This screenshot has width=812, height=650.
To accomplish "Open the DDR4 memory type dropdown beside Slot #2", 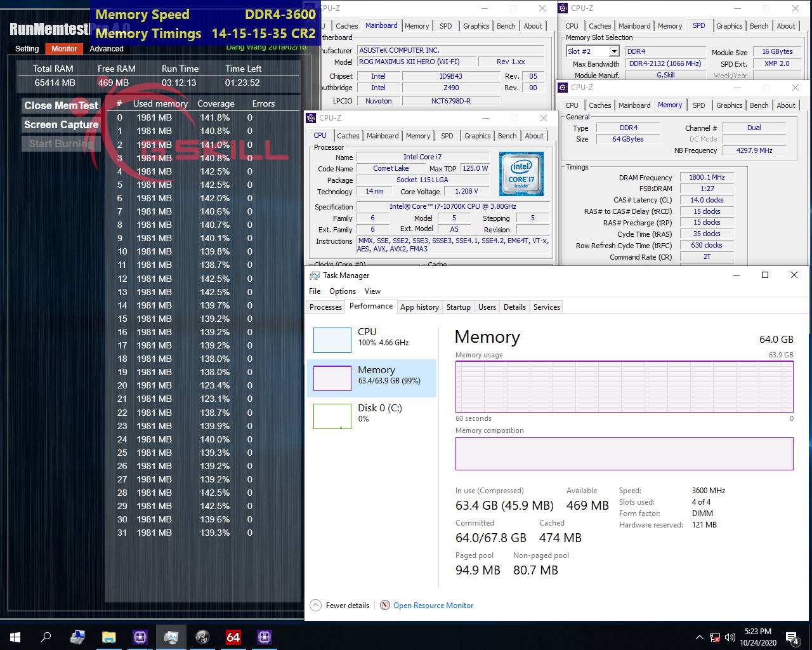I will pyautogui.click(x=665, y=51).
